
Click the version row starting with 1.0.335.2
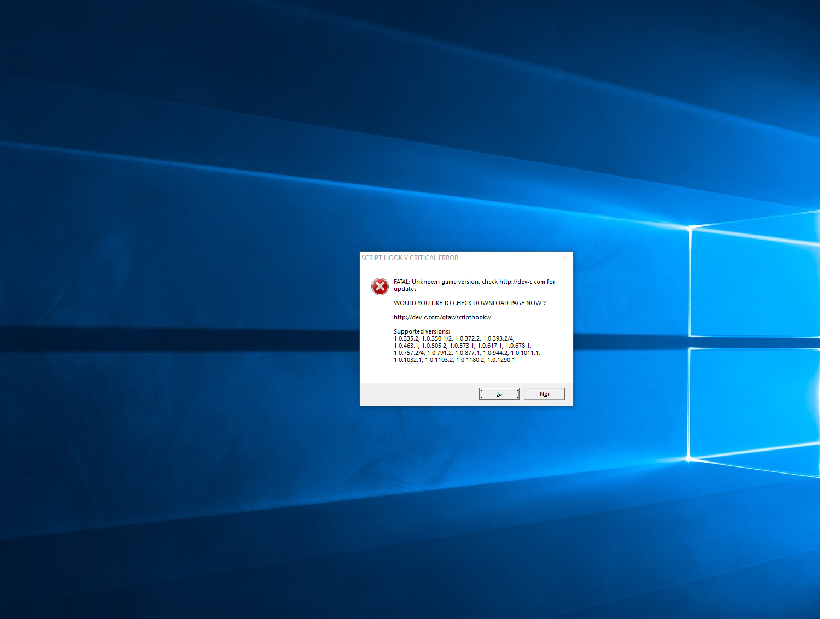pyautogui.click(x=454, y=338)
